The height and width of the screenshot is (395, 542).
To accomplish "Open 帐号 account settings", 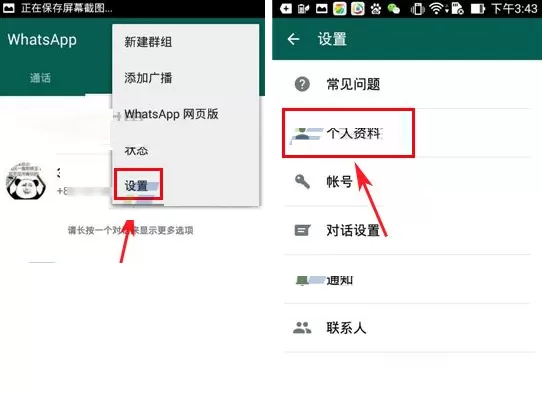I will click(x=407, y=182).
